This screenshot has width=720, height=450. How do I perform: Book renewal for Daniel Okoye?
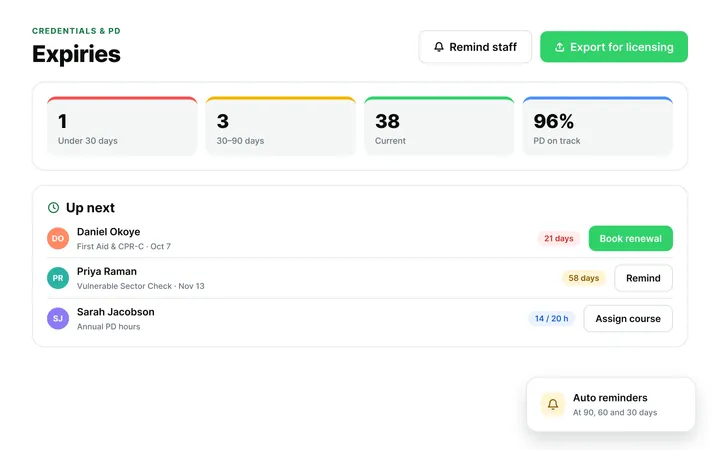pos(630,238)
